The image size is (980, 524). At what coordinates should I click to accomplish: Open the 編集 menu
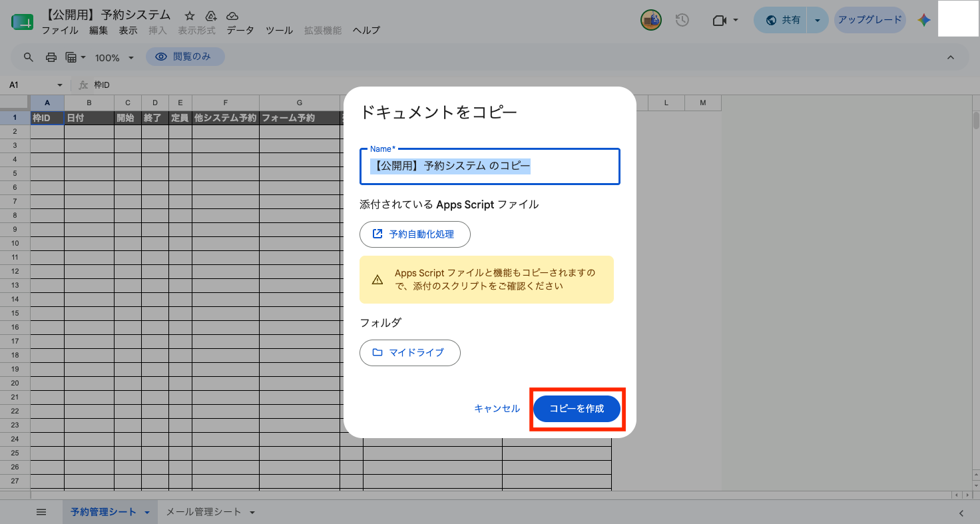click(99, 31)
